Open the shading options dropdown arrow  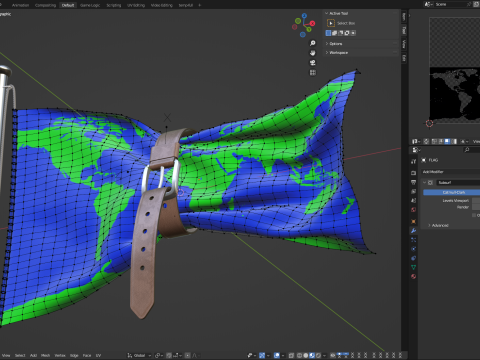tap(325, 355)
